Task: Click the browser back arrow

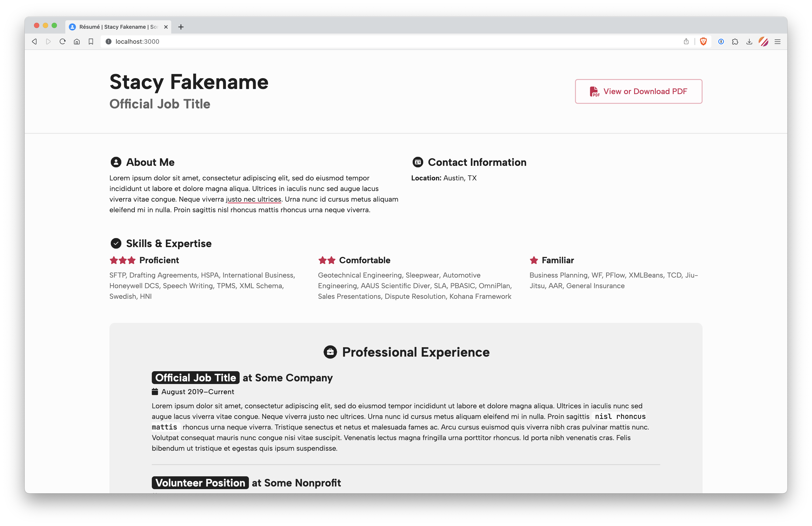Action: [34, 42]
